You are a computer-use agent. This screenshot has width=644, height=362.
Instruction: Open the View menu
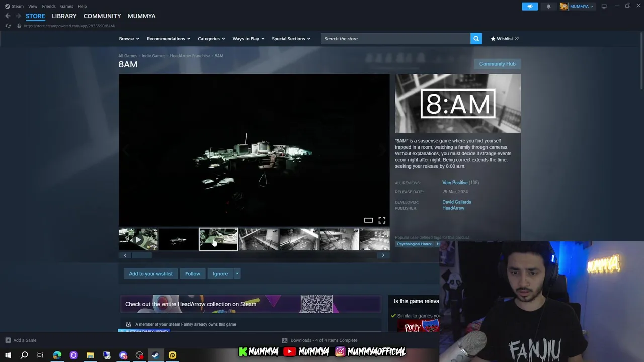coord(33,6)
